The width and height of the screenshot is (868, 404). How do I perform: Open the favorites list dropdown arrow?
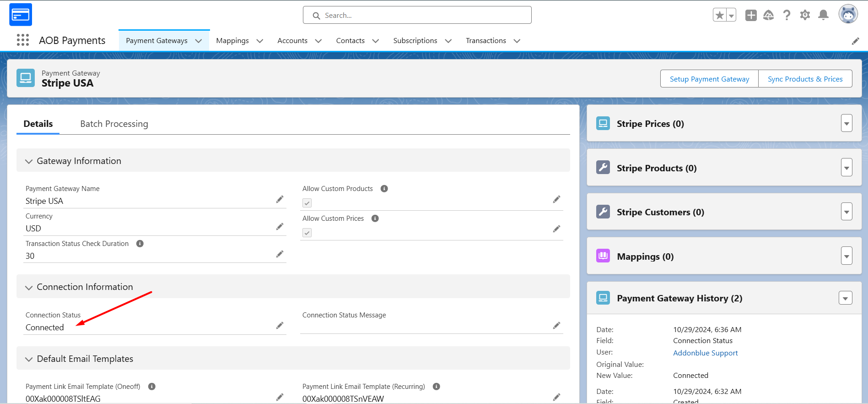[x=731, y=15]
